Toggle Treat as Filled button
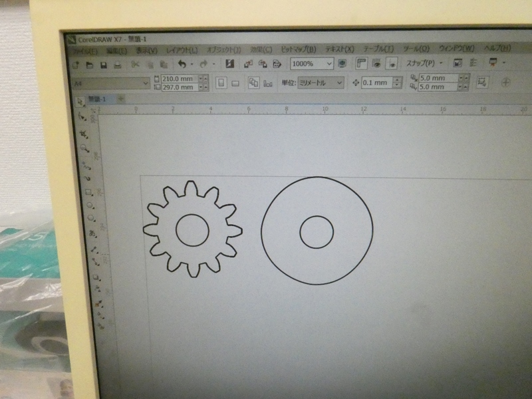This screenshot has height=399, width=532. click(482, 82)
